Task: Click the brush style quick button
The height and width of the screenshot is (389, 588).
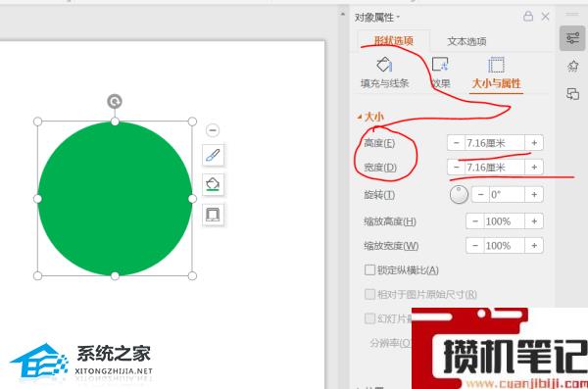Action: point(213,155)
